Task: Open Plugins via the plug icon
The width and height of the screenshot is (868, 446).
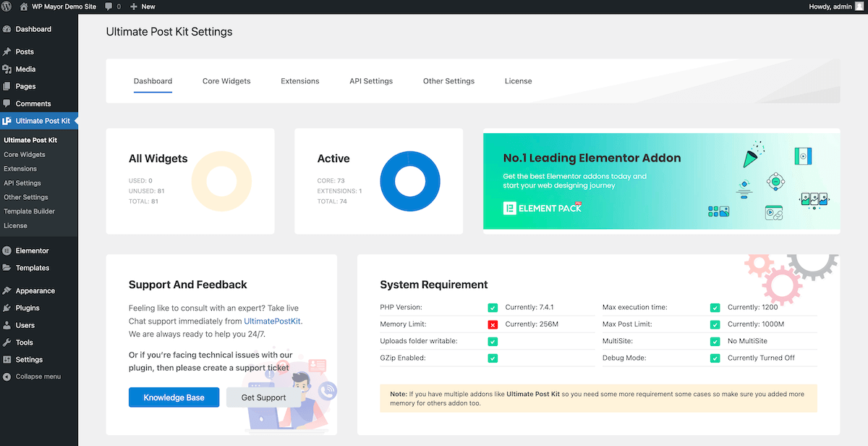Action: pos(7,308)
